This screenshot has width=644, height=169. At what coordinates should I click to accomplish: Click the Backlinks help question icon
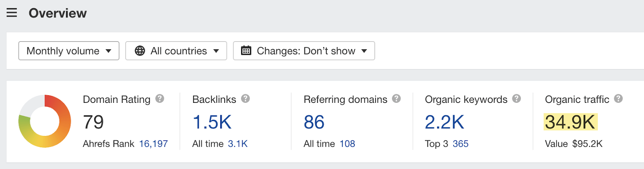pos(246,99)
